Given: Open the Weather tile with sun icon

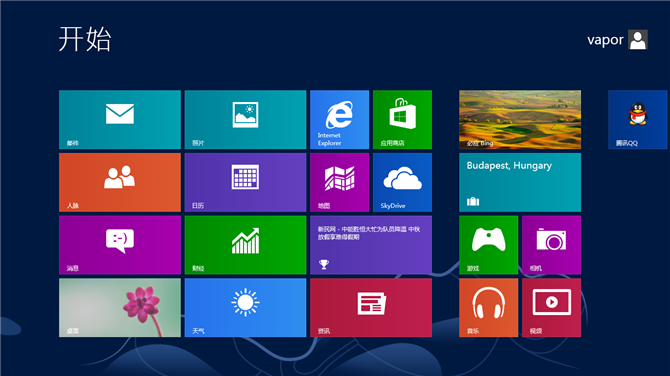Looking at the screenshot, I should [245, 308].
